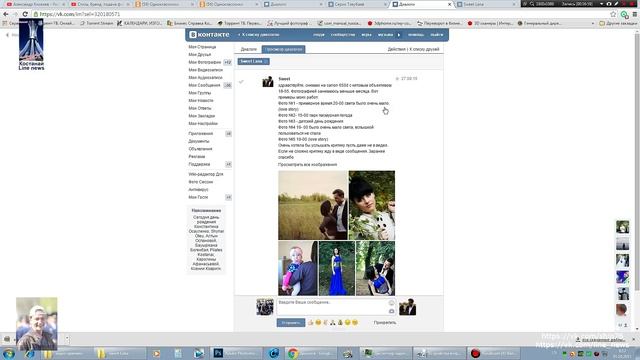Open сообщества in the header
The height and width of the screenshot is (360, 640).
[343, 35]
